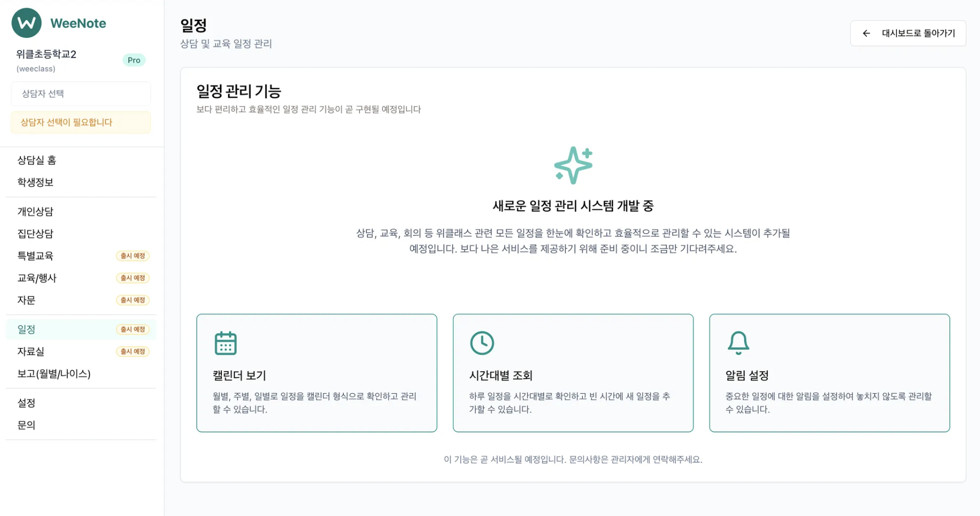Click the back arrow in 대시보드로 돌아가기 button
Viewport: 980px width, 516px height.
pos(866,33)
